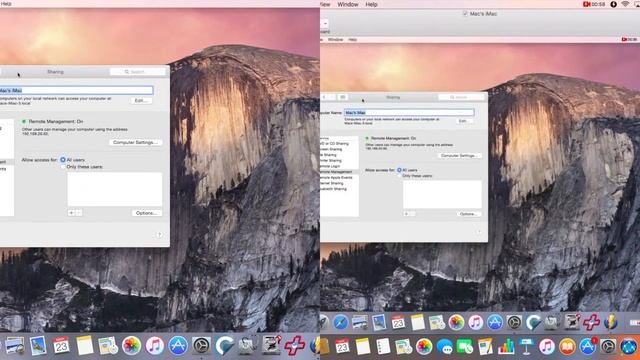
Task: Click Edit button in remote Sharing window
Action: [x=463, y=121]
